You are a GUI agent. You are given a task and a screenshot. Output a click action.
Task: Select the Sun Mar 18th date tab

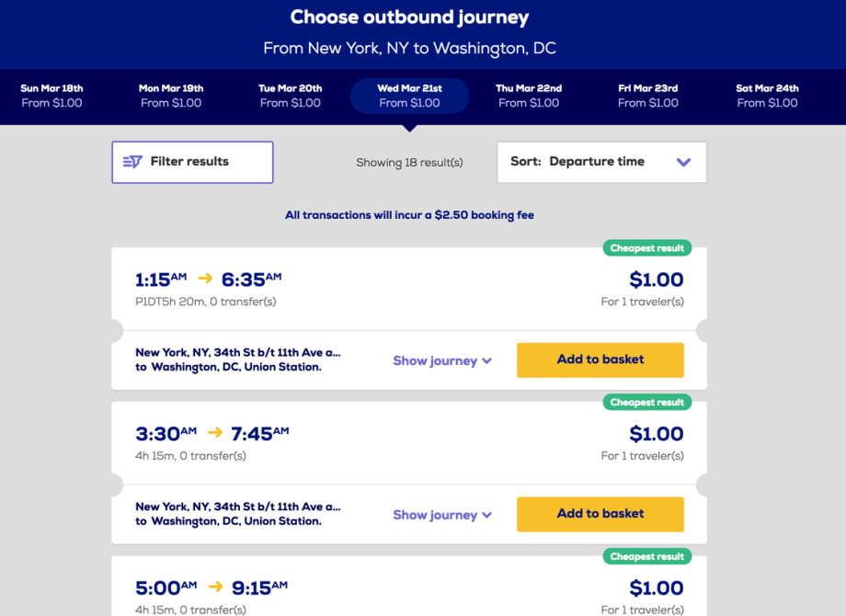(51, 96)
